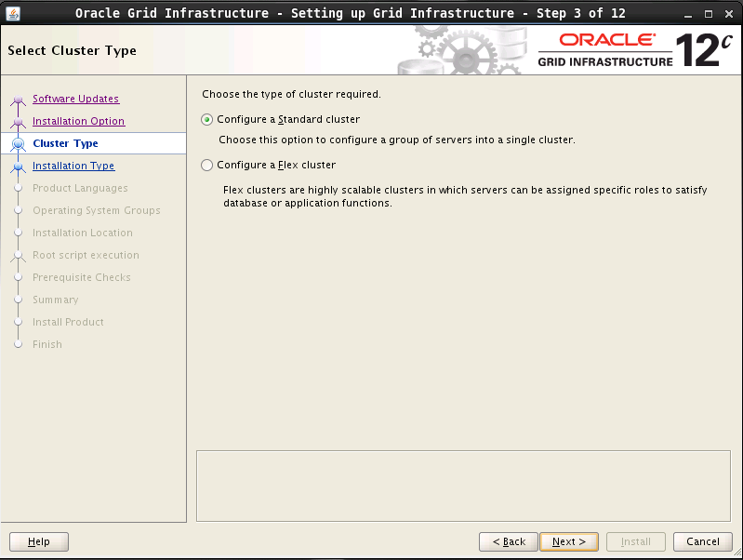
Task: Click the empty message area at bottom
Action: pos(463,486)
